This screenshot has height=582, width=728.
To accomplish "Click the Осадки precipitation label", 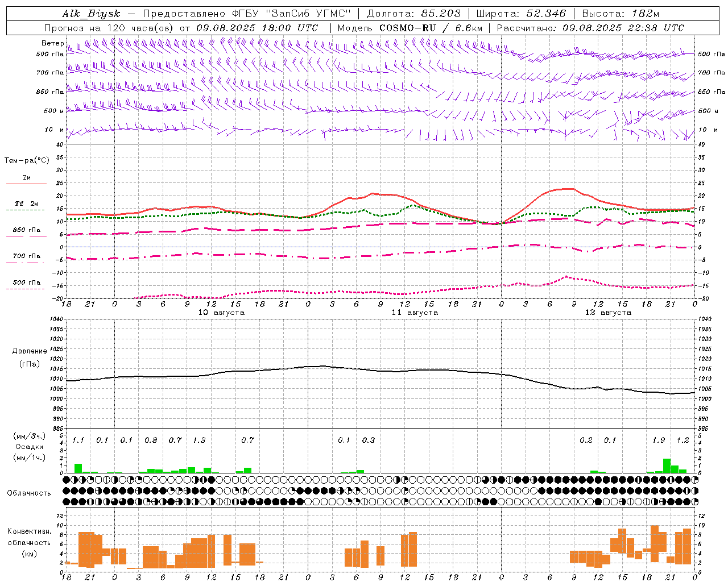I will coord(29,447).
